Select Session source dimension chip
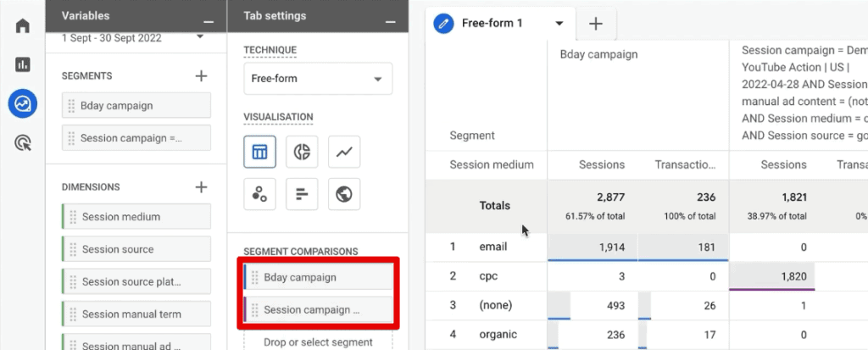 [136, 249]
